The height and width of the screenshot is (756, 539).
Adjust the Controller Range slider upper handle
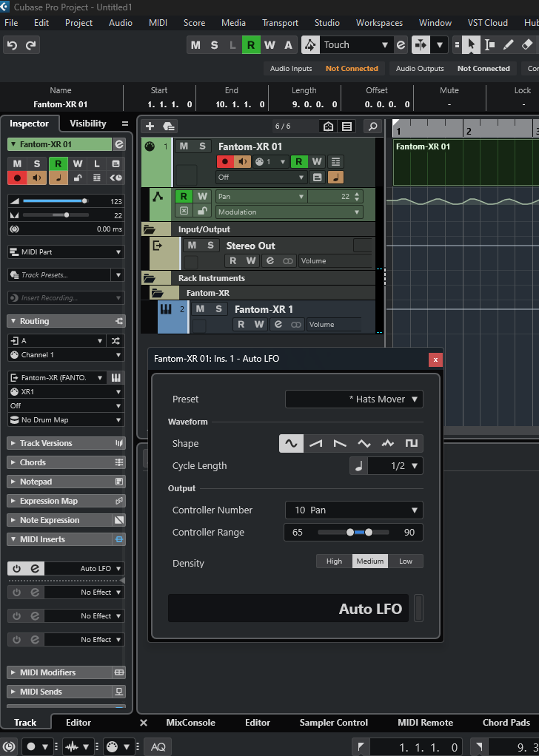tap(369, 533)
